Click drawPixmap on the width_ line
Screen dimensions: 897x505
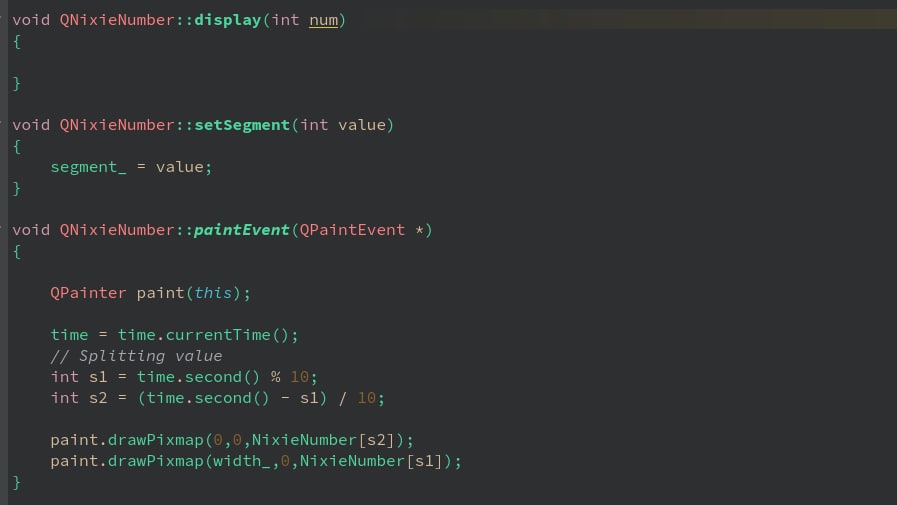[x=156, y=461]
